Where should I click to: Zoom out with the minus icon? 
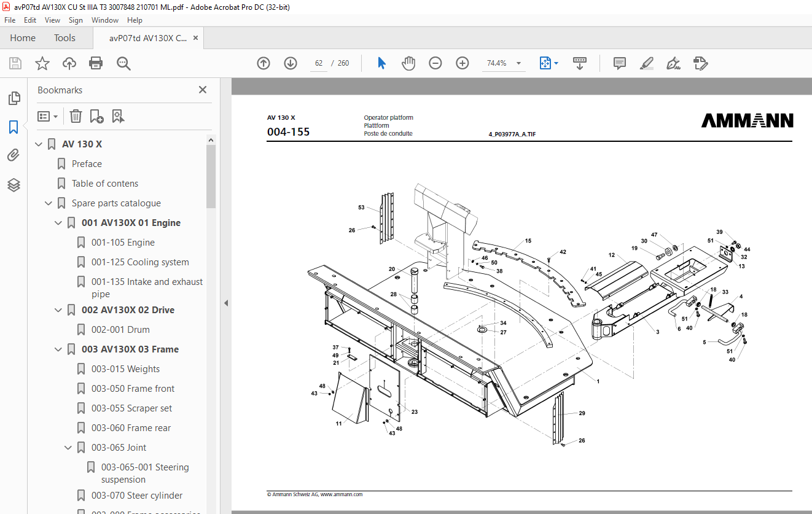435,63
